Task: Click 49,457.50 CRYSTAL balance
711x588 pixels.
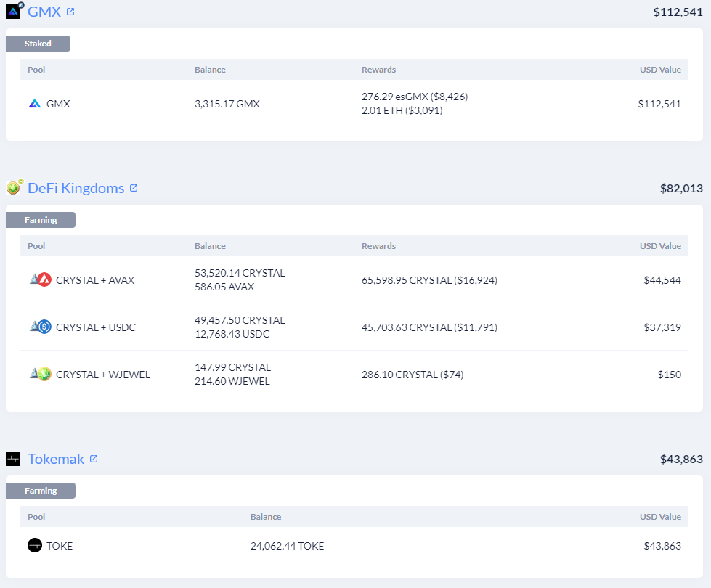Action: click(240, 320)
